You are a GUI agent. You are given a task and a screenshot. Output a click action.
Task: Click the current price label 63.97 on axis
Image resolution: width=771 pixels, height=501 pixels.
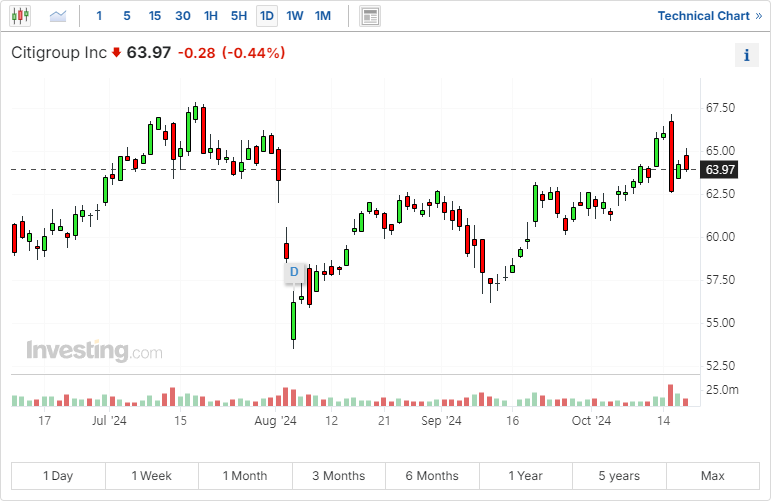(x=720, y=170)
